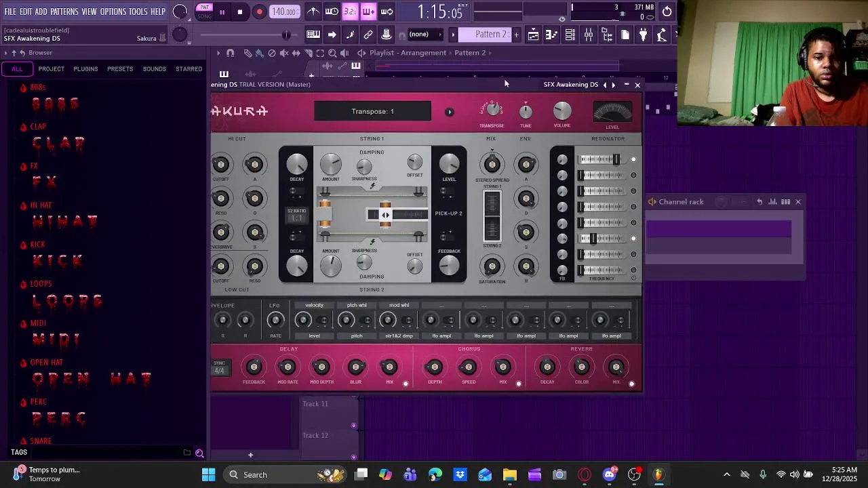868x488 pixels.
Task: Open the CLAP folder in browser
Action: point(38,127)
